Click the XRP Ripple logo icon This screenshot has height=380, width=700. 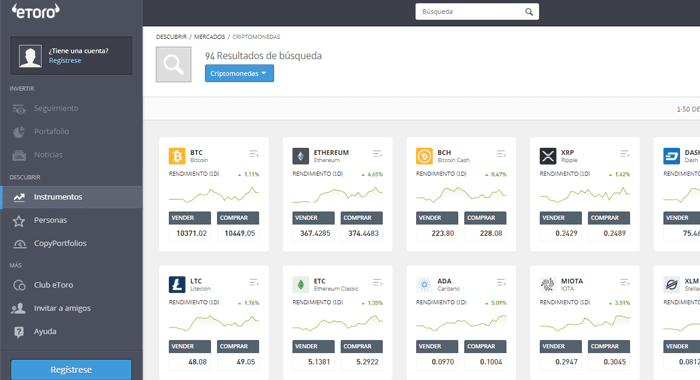pyautogui.click(x=548, y=156)
